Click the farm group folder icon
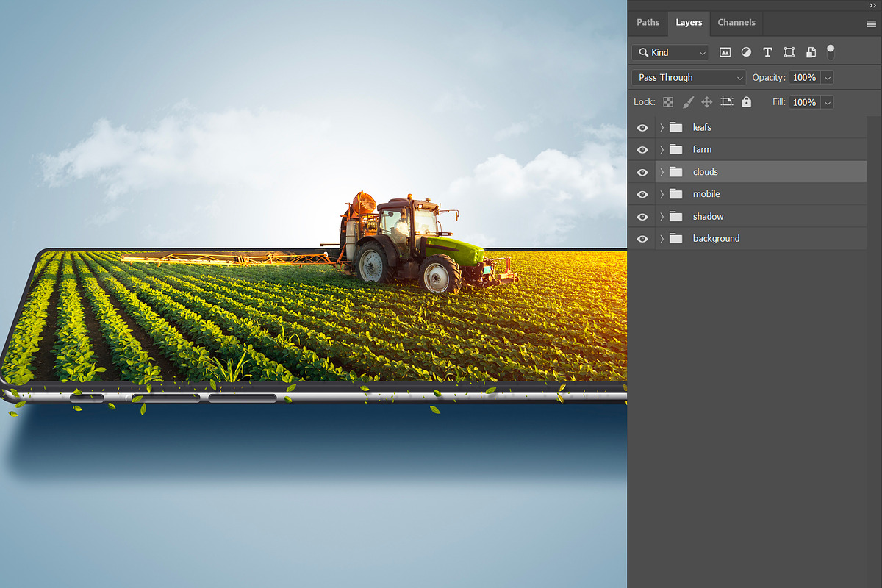Screen dimensions: 882x588 point(676,149)
